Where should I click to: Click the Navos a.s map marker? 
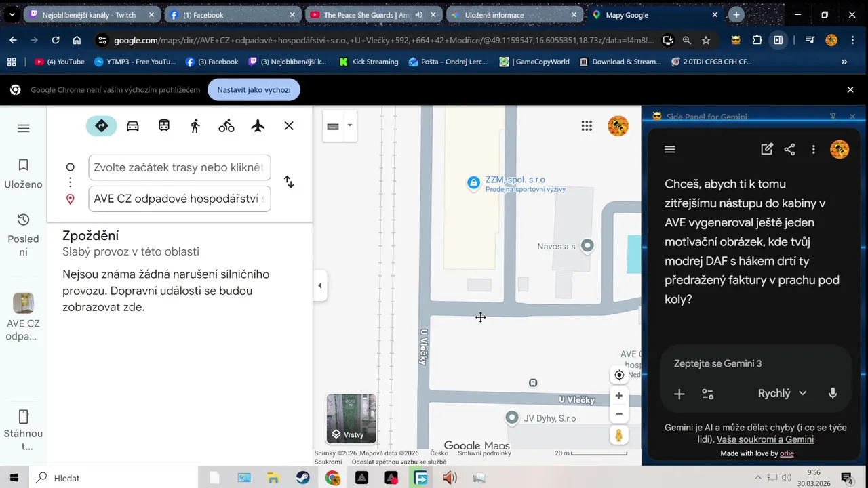pos(587,245)
